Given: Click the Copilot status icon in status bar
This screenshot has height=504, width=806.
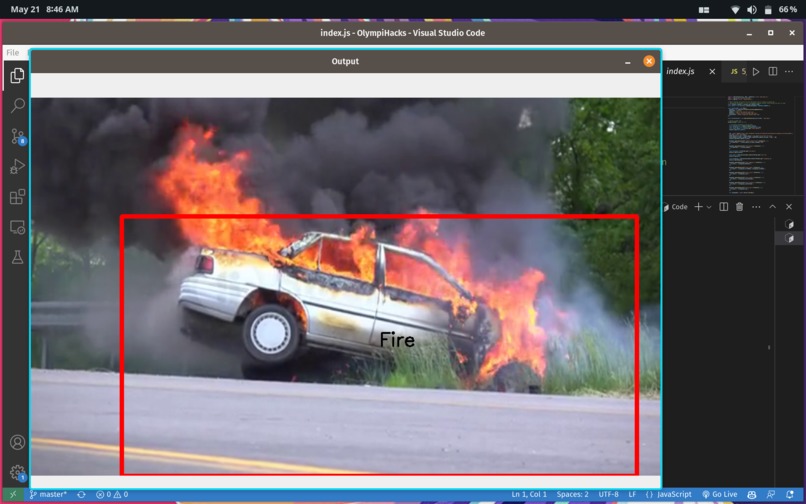Looking at the screenshot, I should (752, 494).
